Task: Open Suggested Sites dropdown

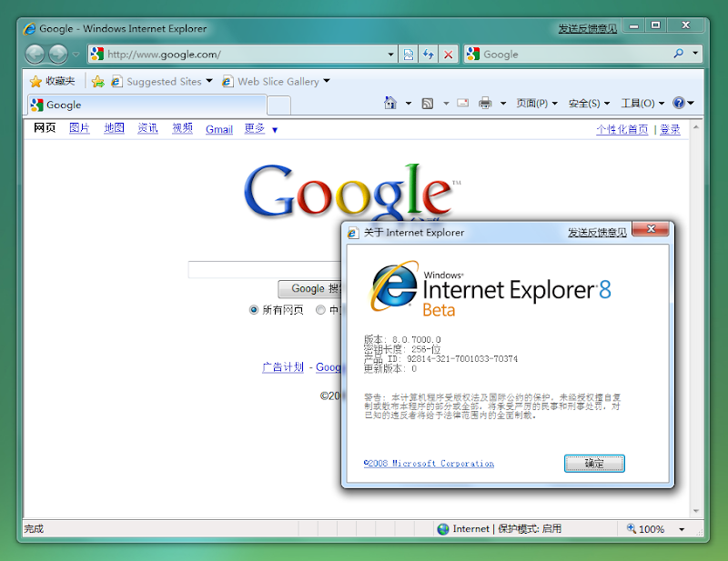Action: pyautogui.click(x=162, y=82)
